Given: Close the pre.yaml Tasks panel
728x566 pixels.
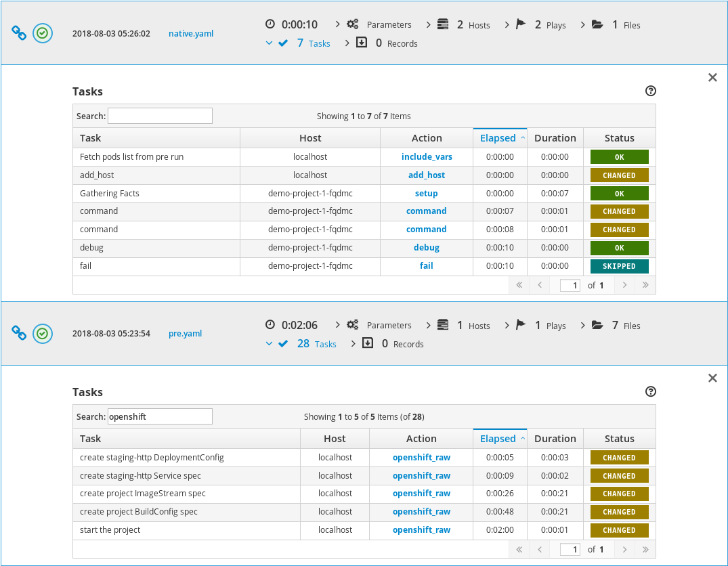Looking at the screenshot, I should pos(712,378).
